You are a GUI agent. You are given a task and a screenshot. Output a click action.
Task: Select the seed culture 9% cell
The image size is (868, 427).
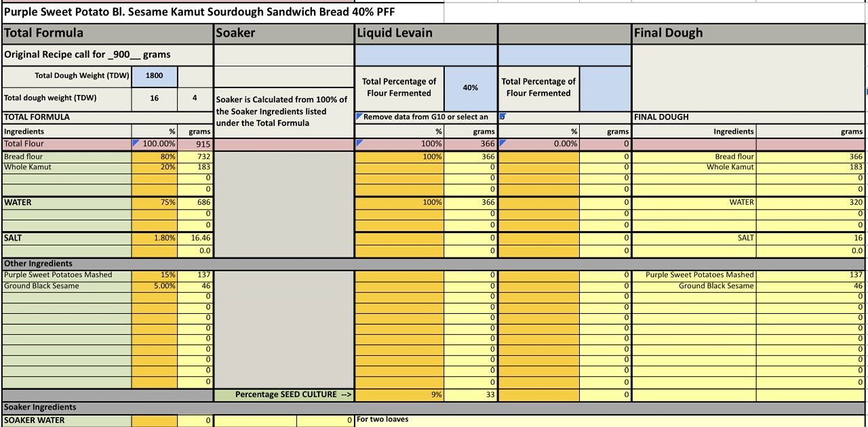[x=399, y=394]
